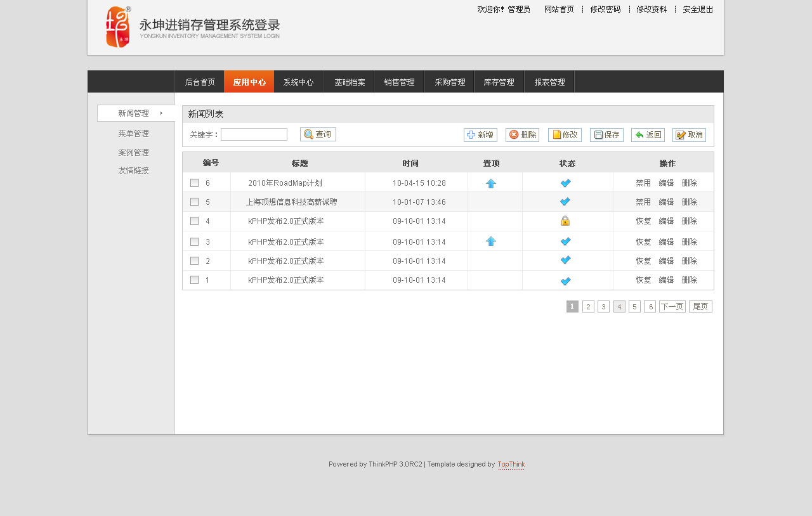Tick the checkbox for news item 6
The height and width of the screenshot is (516, 812).
pyautogui.click(x=195, y=183)
